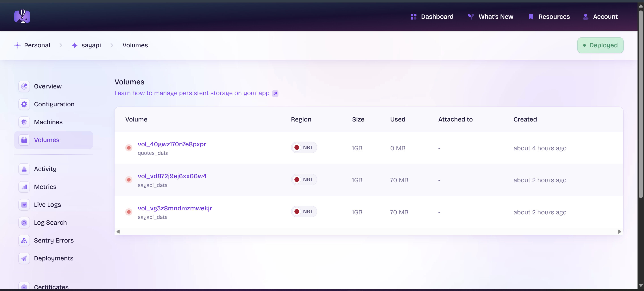The height and width of the screenshot is (291, 644).
Task: Click page scrollbar up arrow
Action: point(640,6)
